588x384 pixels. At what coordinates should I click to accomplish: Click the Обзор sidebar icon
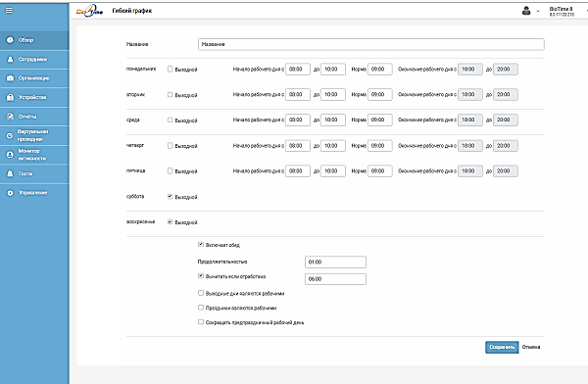10,40
